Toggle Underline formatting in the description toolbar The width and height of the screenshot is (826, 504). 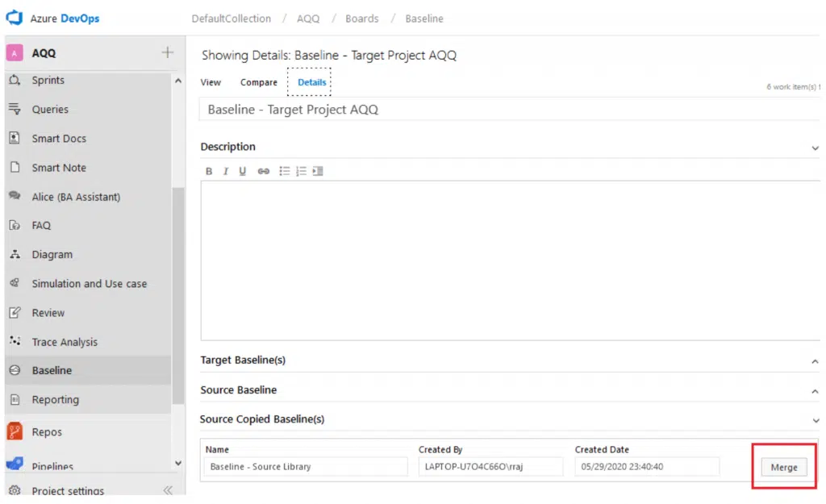point(243,171)
